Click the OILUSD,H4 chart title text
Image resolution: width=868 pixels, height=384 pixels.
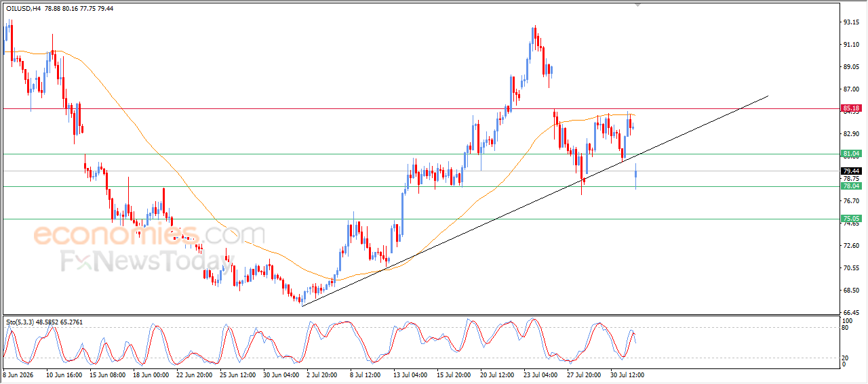22,9
